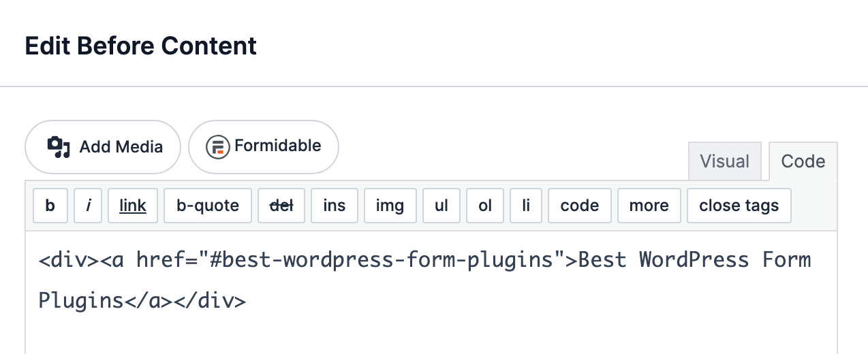Click the ins tag button
The height and width of the screenshot is (354, 868).
[335, 206]
